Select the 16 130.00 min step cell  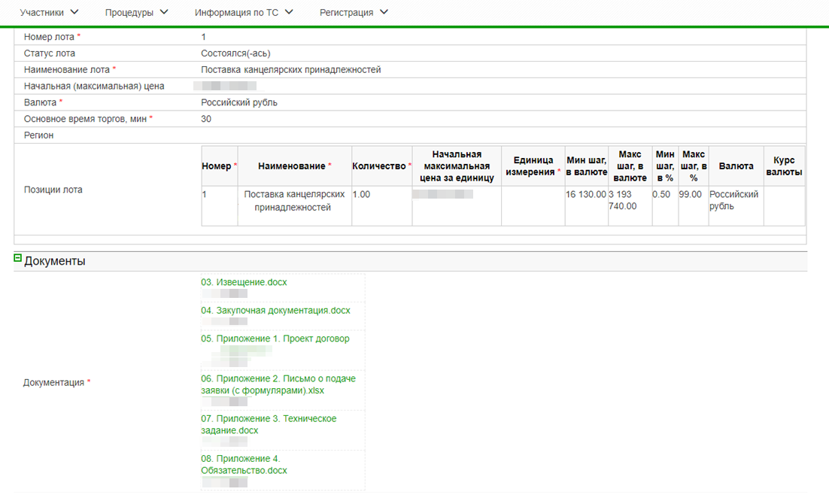pos(586,194)
